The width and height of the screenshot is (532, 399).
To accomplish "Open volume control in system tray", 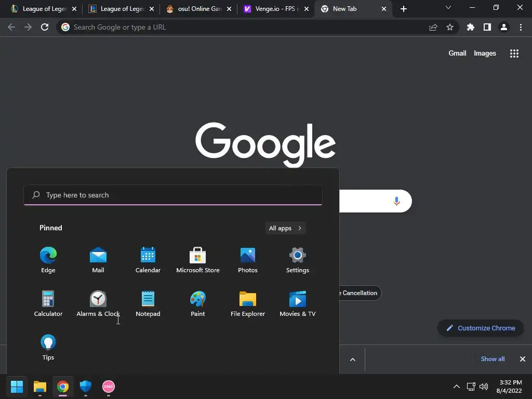I will [x=484, y=387].
